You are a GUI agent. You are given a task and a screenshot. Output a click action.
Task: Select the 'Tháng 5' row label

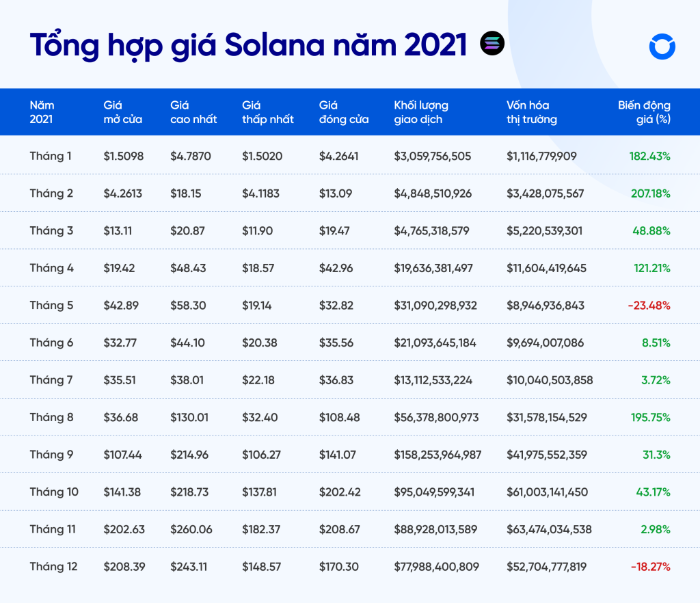[x=51, y=306]
